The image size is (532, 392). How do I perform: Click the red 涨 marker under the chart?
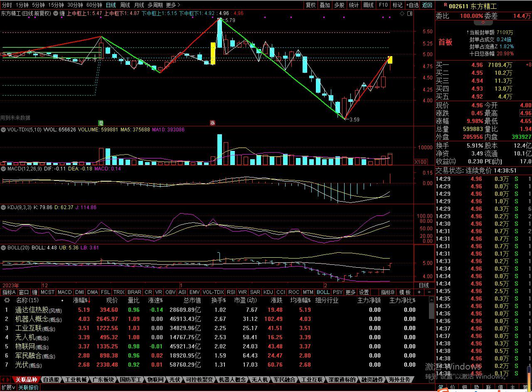212,123
